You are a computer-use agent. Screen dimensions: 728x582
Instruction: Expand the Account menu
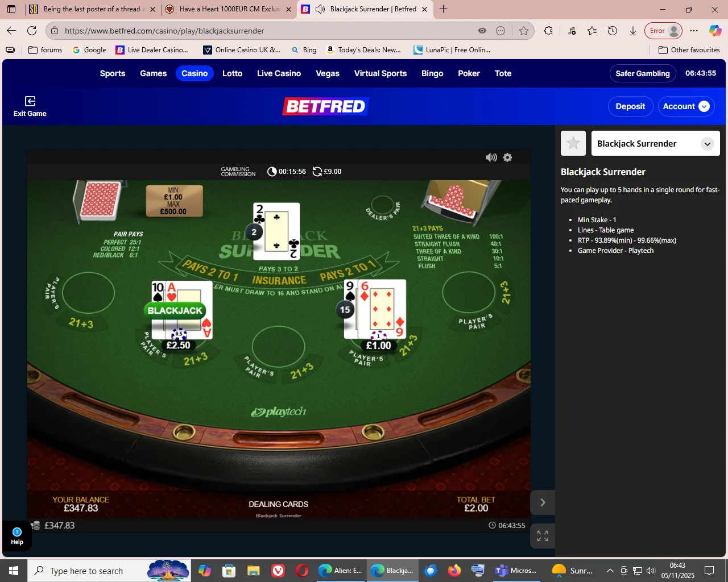(686, 106)
